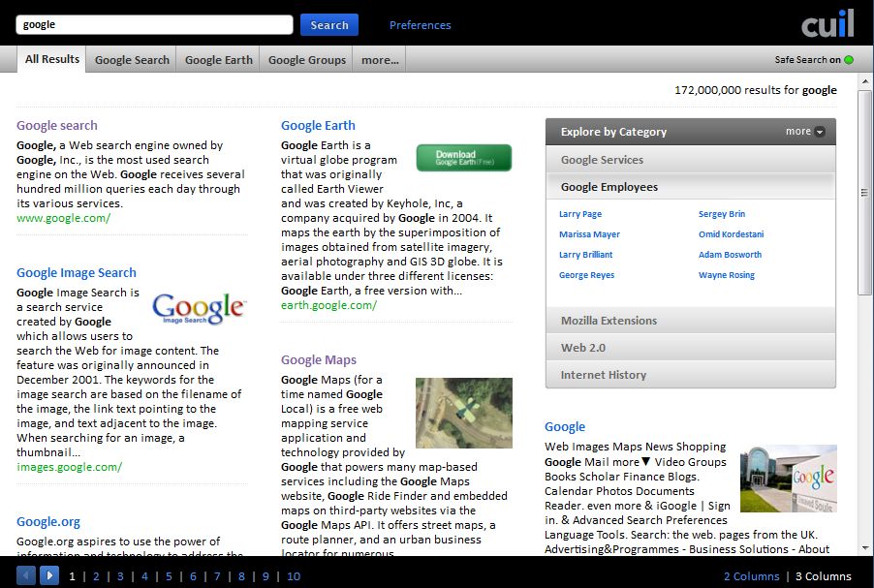Click the George Reyes link
Image resolution: width=874 pixels, height=588 pixels.
586,275
